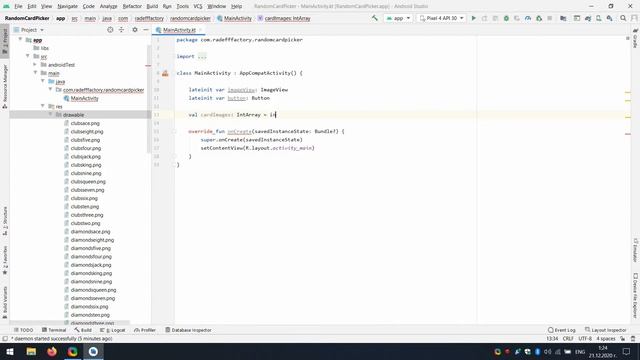Open the SDK Manager icon in toolbar
The height and width of the screenshot is (360, 640).
pos(609,18)
